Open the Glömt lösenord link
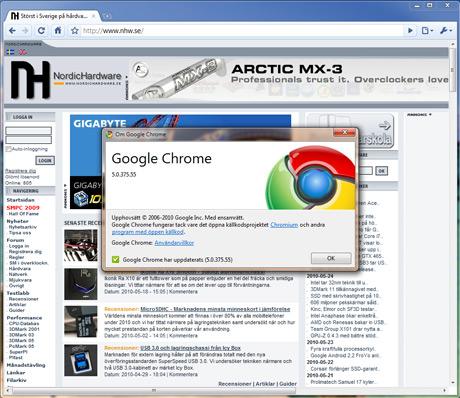This screenshot has height=398, width=460. coord(22,177)
